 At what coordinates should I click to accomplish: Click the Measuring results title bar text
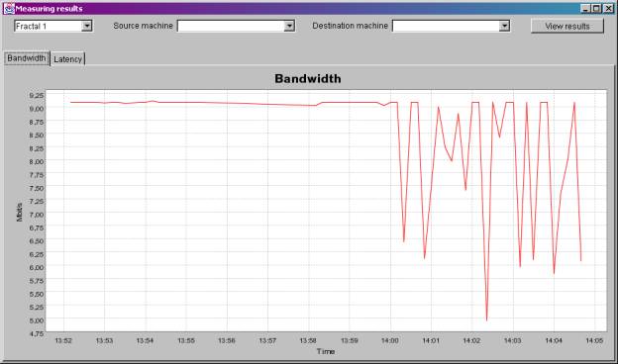(49, 8)
